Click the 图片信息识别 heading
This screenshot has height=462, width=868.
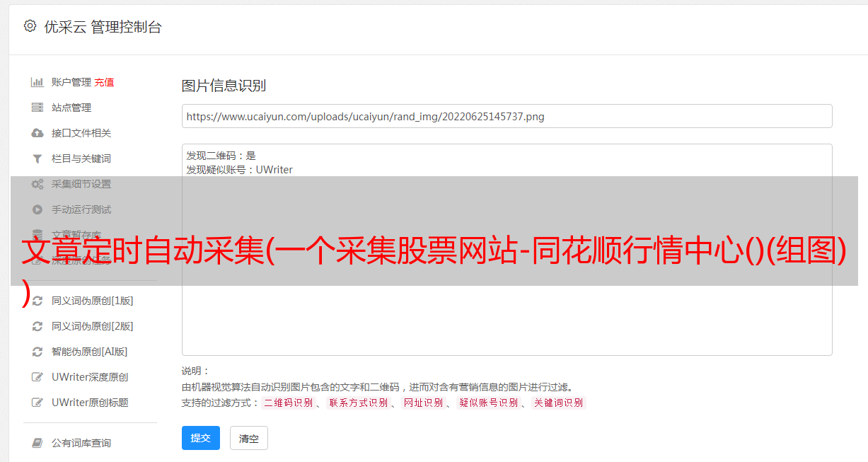pyautogui.click(x=224, y=86)
